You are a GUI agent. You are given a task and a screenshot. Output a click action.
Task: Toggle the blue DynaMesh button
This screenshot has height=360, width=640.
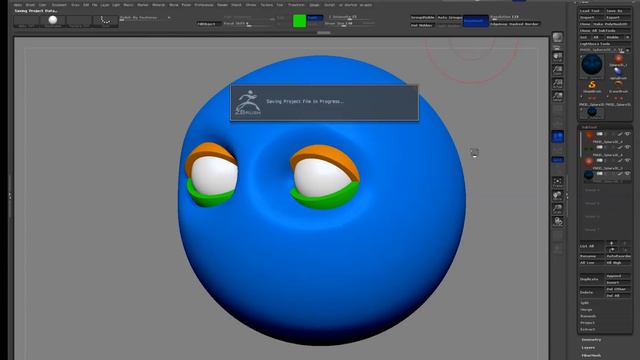point(476,21)
